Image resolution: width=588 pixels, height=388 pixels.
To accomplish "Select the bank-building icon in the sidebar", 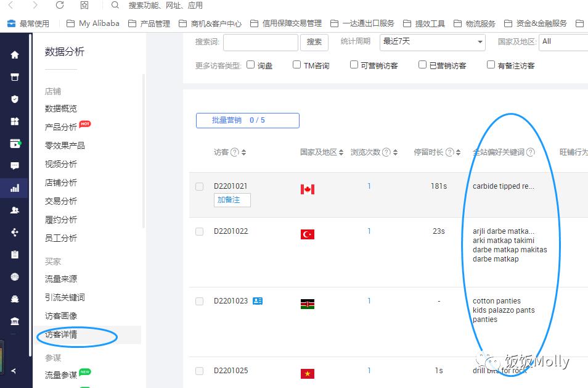I will (15, 321).
